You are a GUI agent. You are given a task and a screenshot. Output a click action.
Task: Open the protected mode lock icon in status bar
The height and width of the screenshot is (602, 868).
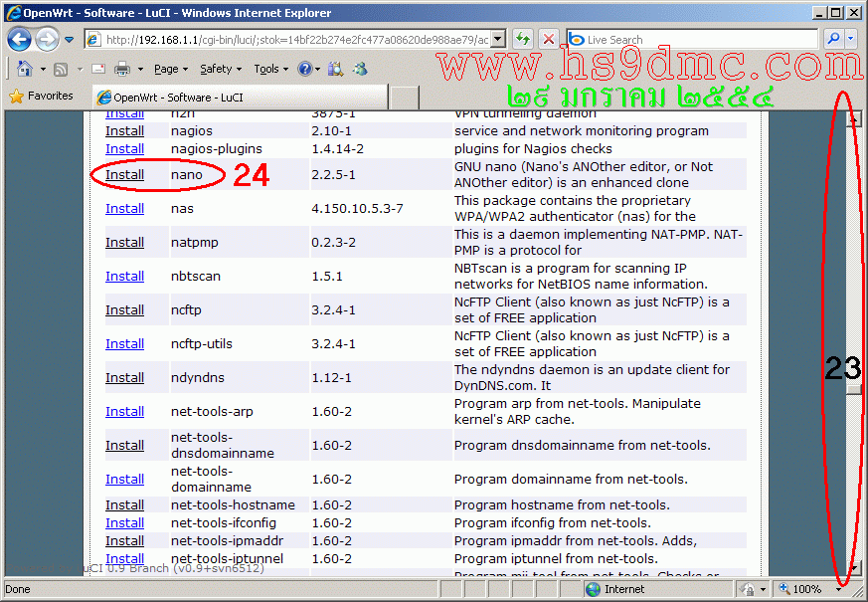pos(747,589)
